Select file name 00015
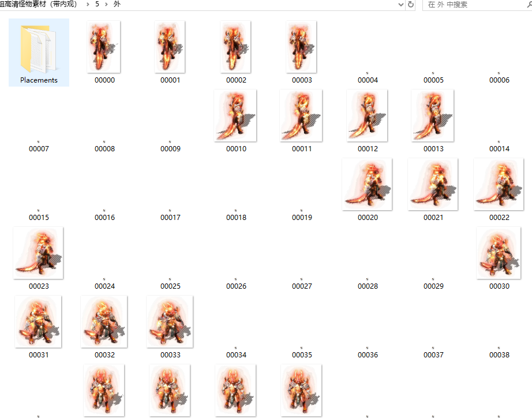Image resolution: width=532 pixels, height=418 pixels. (x=39, y=217)
